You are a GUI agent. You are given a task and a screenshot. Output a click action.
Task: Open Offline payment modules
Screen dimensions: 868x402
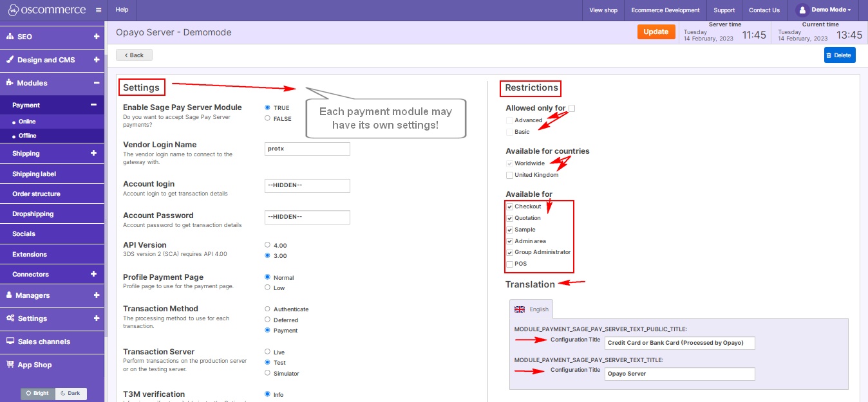pos(52,136)
